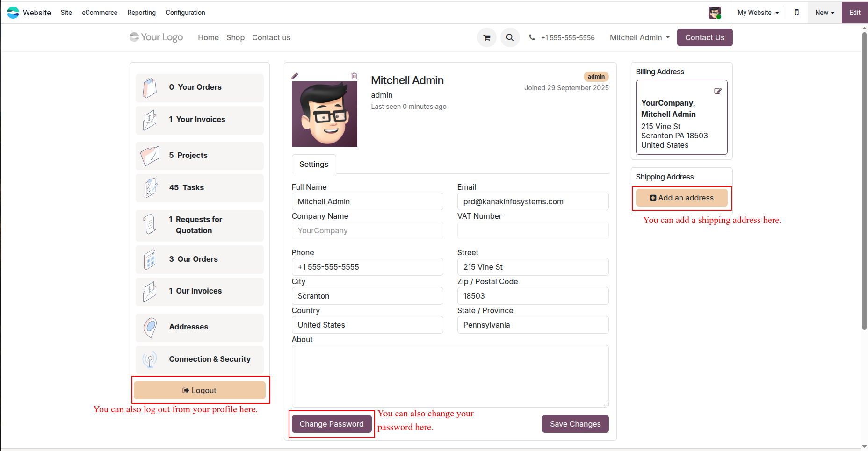Click the phone number +1 555-555-5556
The height and width of the screenshot is (451, 868).
point(568,37)
